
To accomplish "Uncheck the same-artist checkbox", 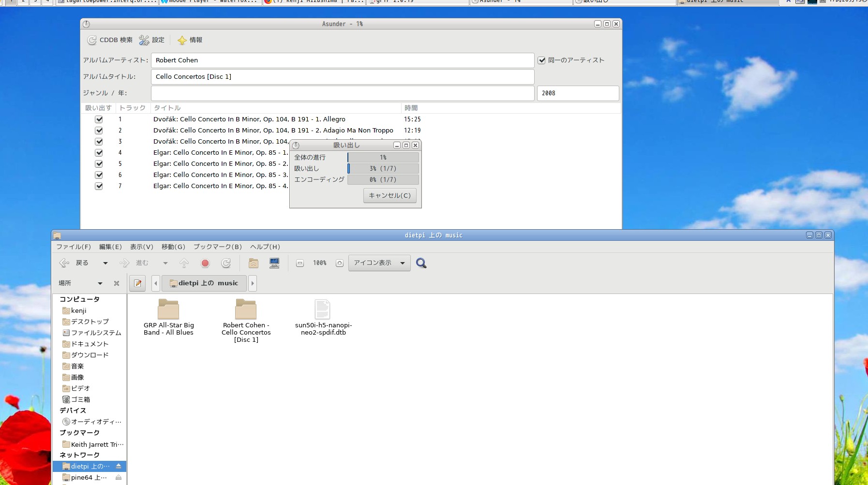I will (x=542, y=60).
